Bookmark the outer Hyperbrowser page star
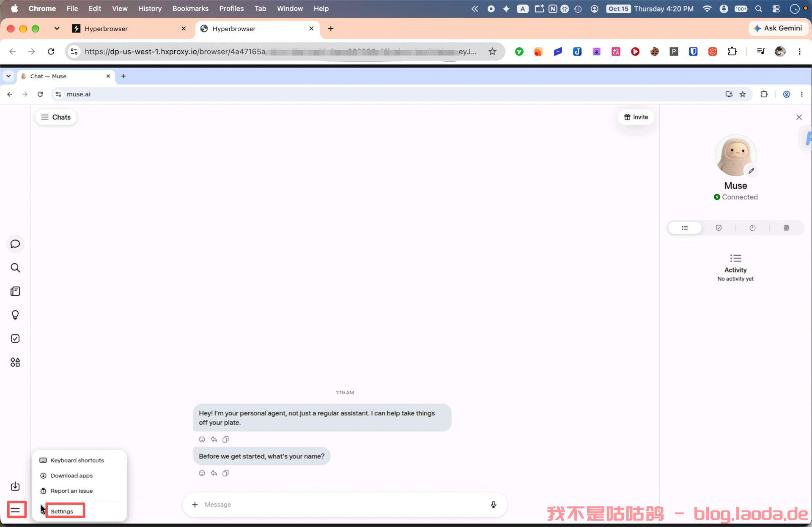 click(492, 52)
